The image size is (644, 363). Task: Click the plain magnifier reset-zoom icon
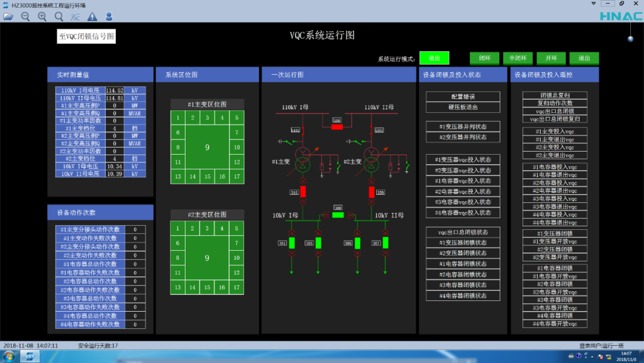pyautogui.click(x=58, y=17)
